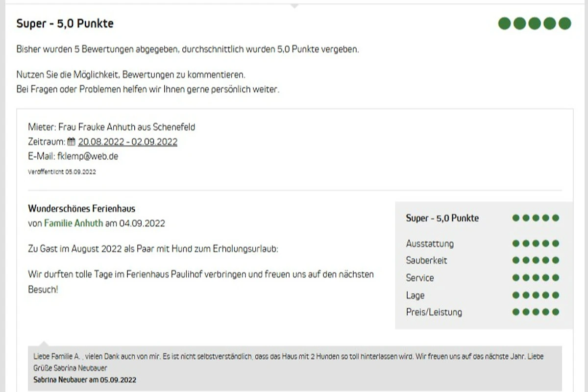Click the Preis/Leistung rating dots
Image resolution: width=588 pixels, height=392 pixels.
point(536,312)
